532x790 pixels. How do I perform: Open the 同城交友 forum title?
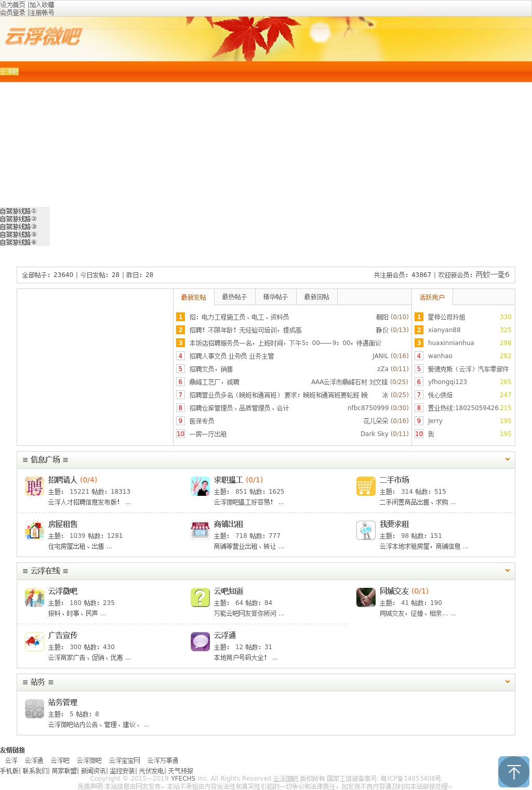tap(394, 591)
